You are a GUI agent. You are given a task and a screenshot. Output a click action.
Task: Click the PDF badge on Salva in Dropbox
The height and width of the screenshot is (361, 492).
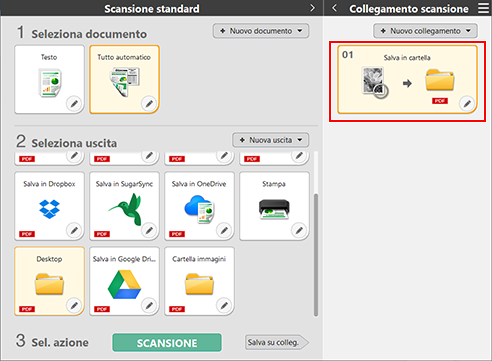pyautogui.click(x=27, y=234)
